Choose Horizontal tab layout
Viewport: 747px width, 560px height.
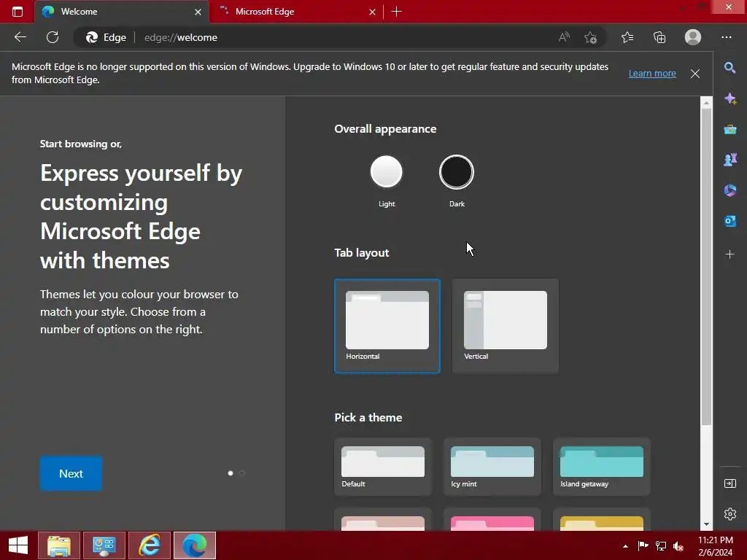tap(387, 326)
